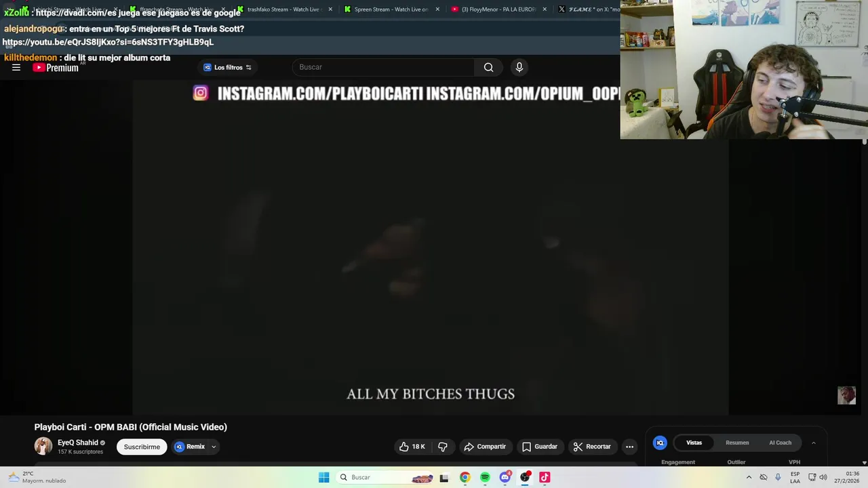The width and height of the screenshot is (868, 488).
Task: Start voice search with microphone icon
Action: (519, 67)
